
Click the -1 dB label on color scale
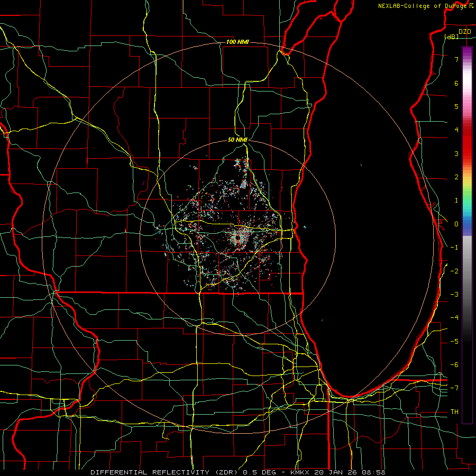[454, 248]
